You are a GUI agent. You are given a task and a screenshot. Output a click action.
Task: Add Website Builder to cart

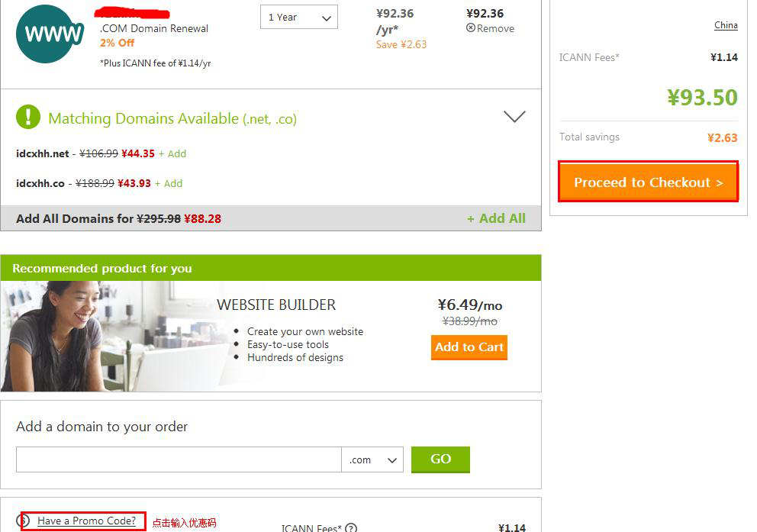click(x=469, y=347)
